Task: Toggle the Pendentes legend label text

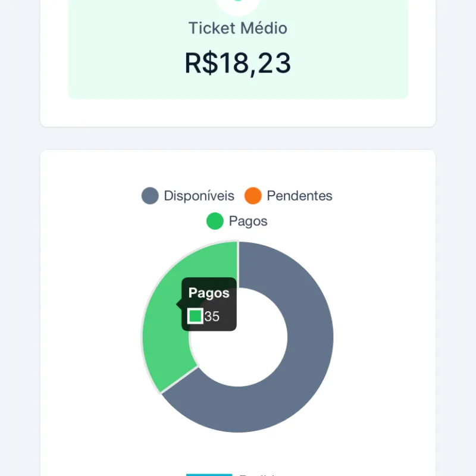Action: point(299,196)
